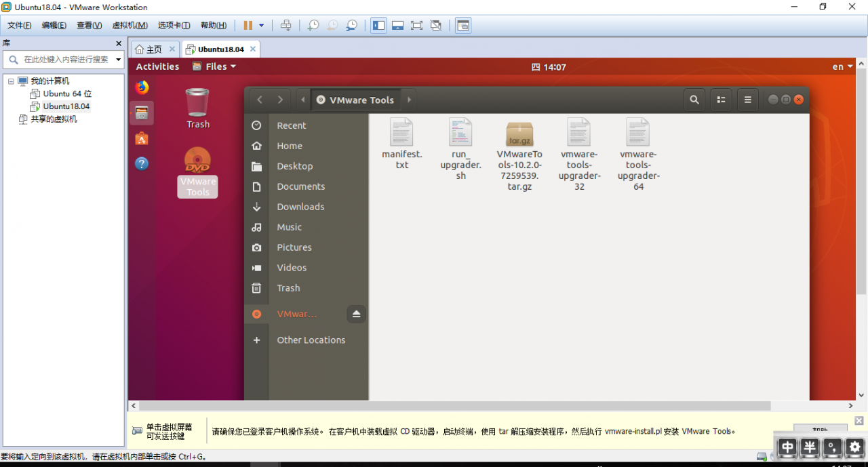The width and height of the screenshot is (868, 467).
Task: Close the library (库) panel
Action: 119,43
